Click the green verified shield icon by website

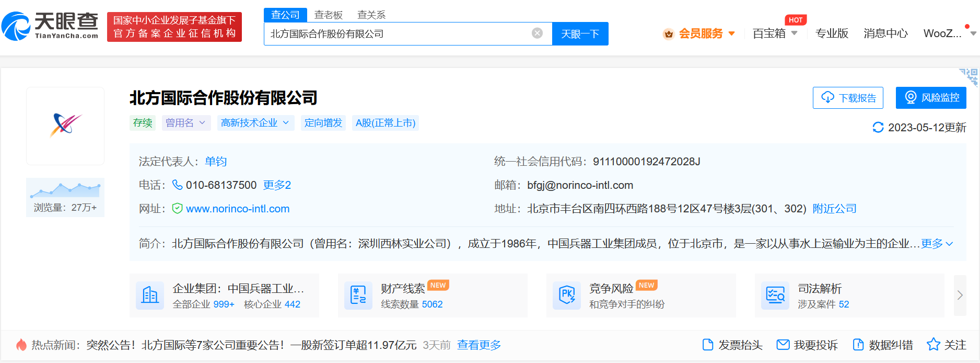coord(178,208)
